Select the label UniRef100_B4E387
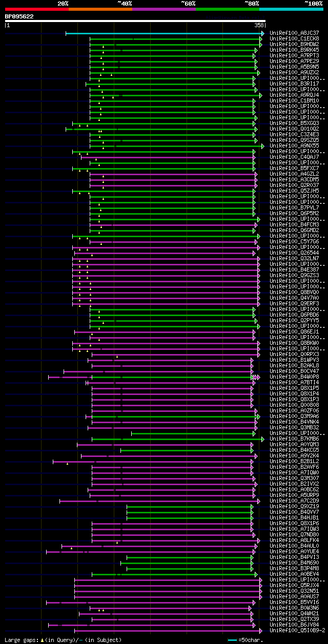 294,269
